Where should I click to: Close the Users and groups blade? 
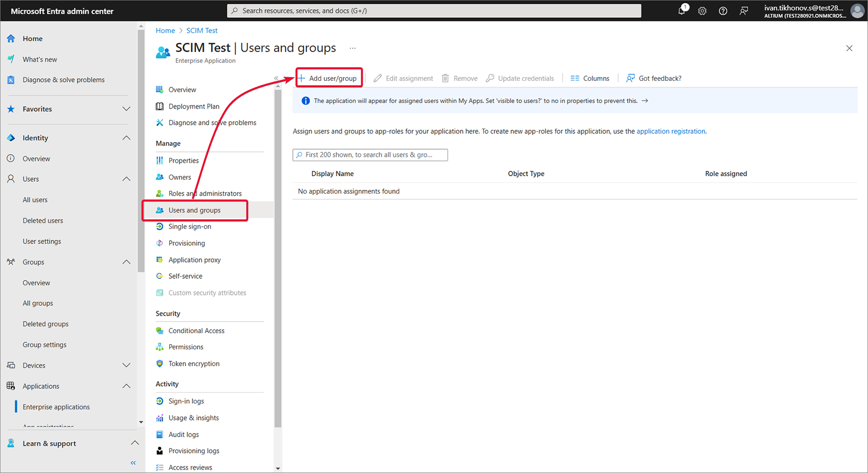(x=850, y=48)
